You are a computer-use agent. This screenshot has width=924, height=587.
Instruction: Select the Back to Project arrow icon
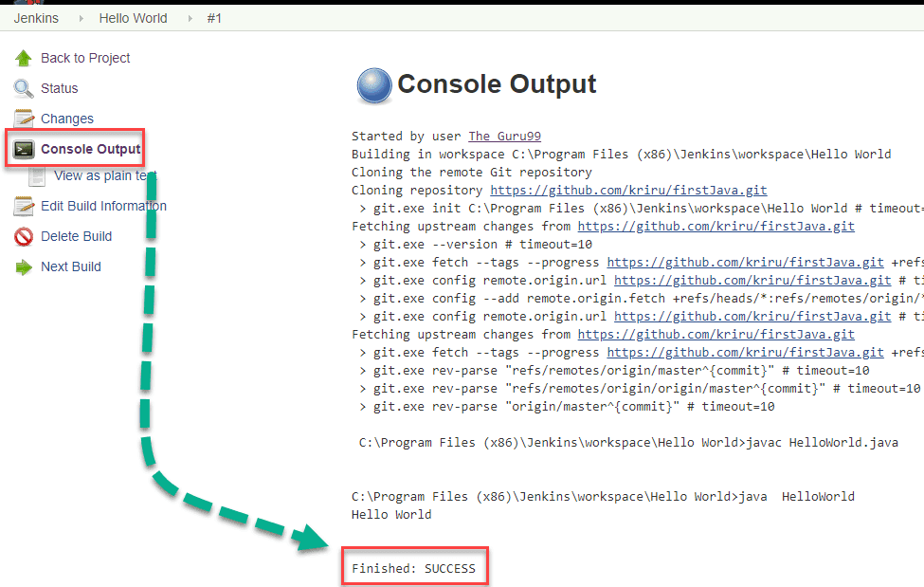click(25, 57)
